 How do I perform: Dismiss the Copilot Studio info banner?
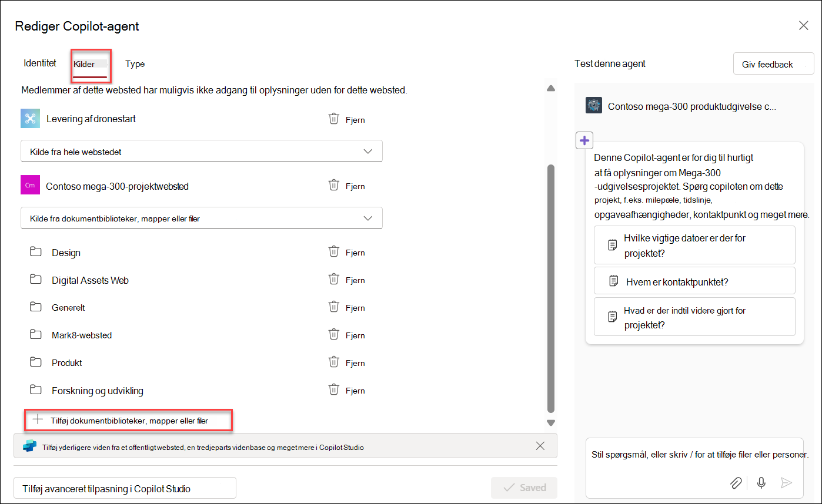click(x=540, y=446)
